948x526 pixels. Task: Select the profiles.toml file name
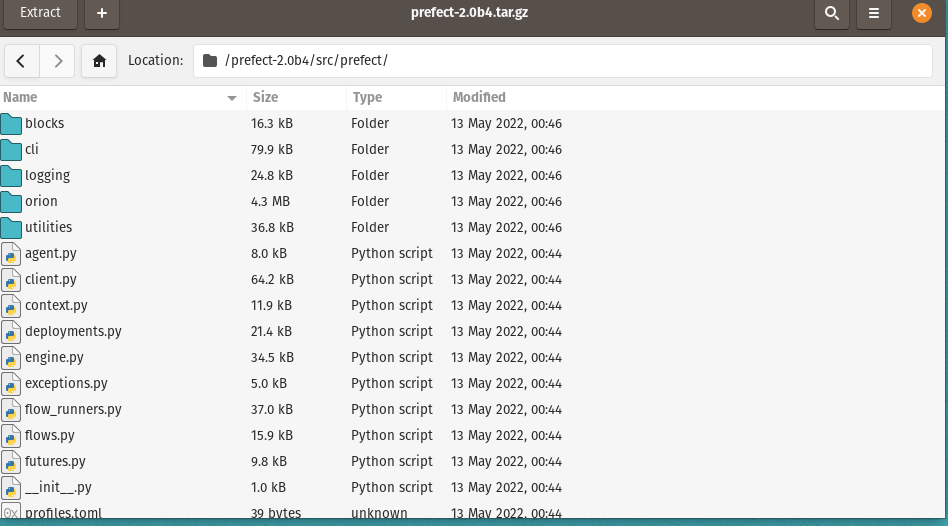[63, 513]
